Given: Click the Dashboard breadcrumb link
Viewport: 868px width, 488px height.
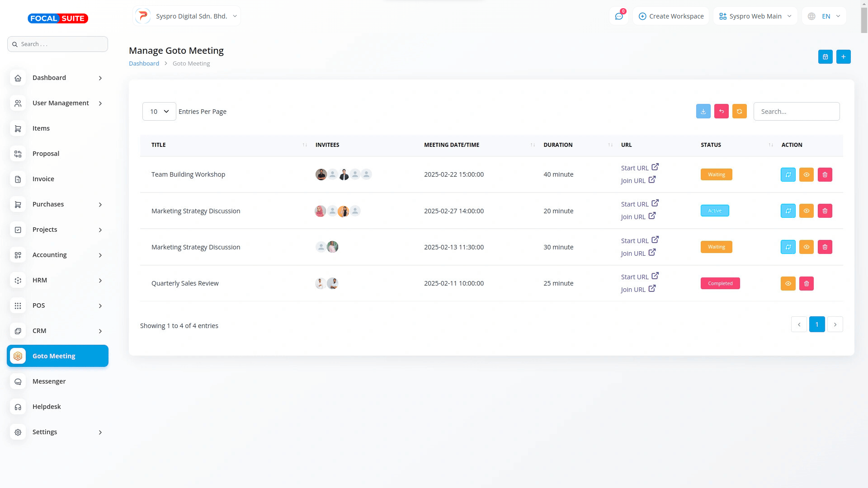Looking at the screenshot, I should [x=144, y=64].
